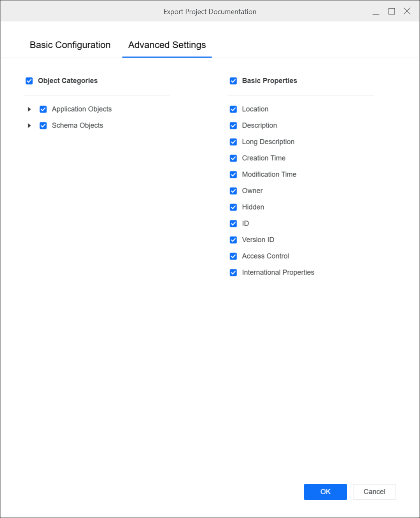
Task: Uncheck the Object Categories checkbox
Action: (x=29, y=81)
